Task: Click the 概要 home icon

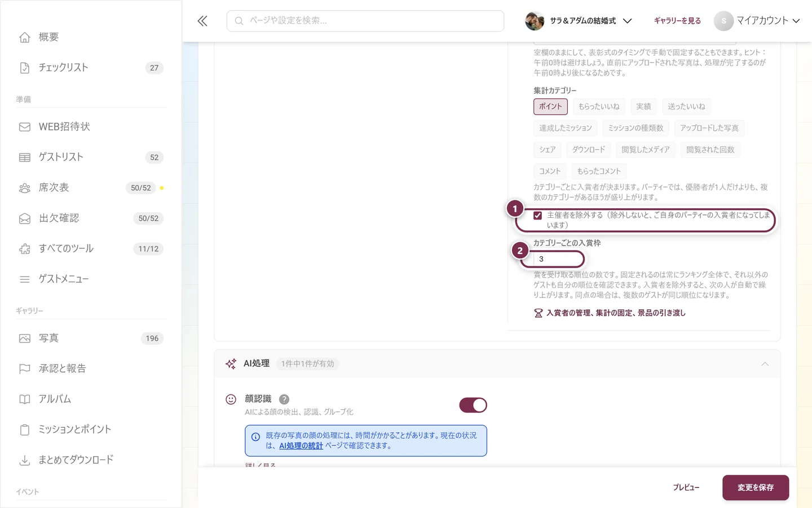Action: 25,37
